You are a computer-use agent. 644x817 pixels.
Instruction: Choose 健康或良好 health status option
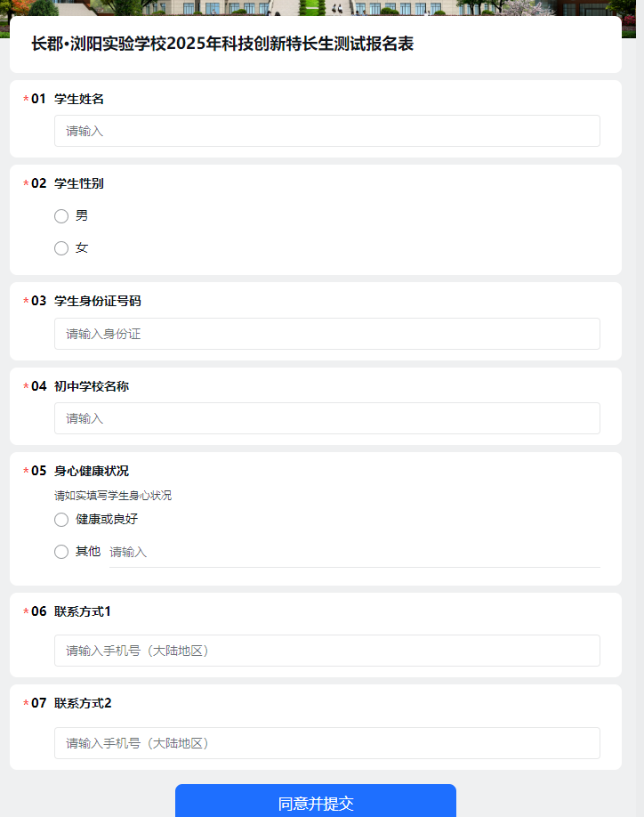61,520
